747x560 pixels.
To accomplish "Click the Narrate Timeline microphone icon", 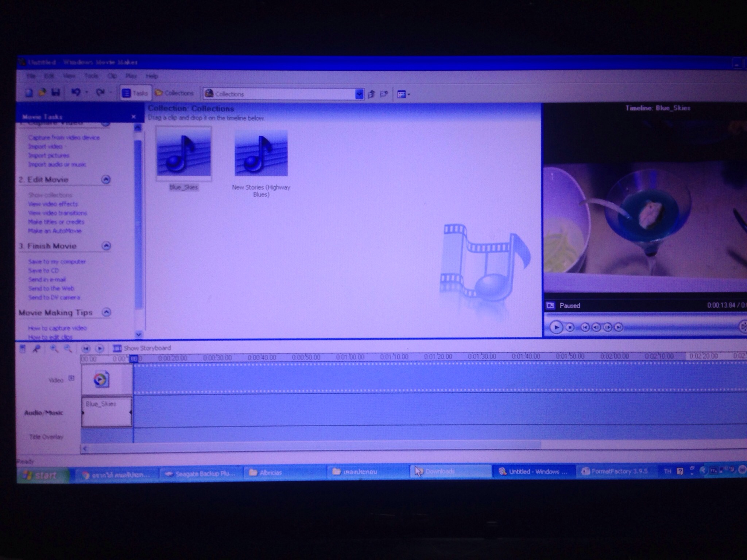I will click(x=36, y=349).
